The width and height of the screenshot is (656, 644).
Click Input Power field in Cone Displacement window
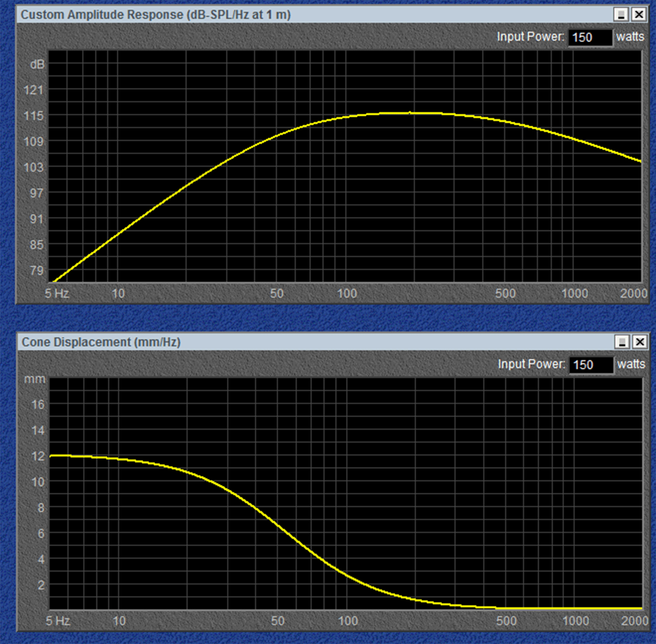point(591,365)
